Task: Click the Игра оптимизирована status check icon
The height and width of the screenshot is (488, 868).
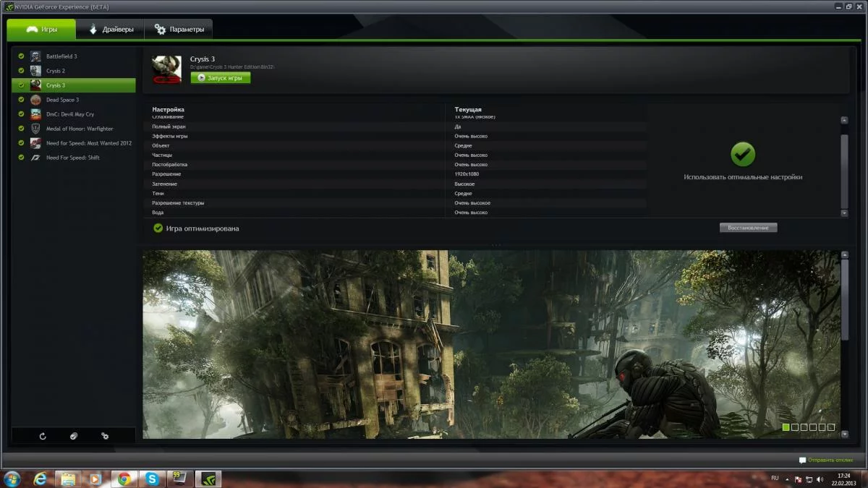Action: click(158, 228)
